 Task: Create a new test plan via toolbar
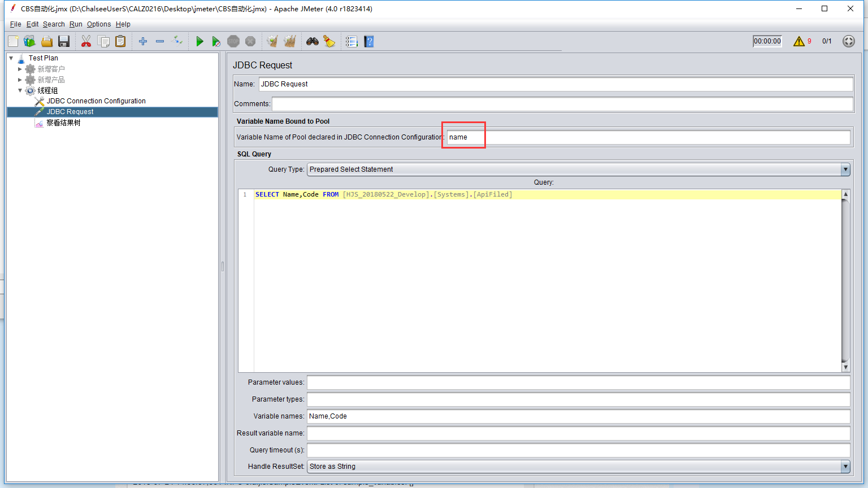click(x=13, y=41)
